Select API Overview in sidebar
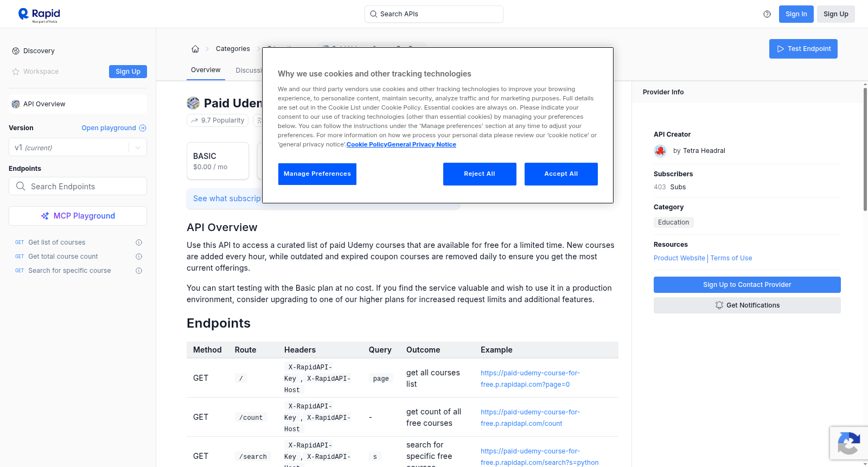The image size is (868, 467). click(x=78, y=104)
